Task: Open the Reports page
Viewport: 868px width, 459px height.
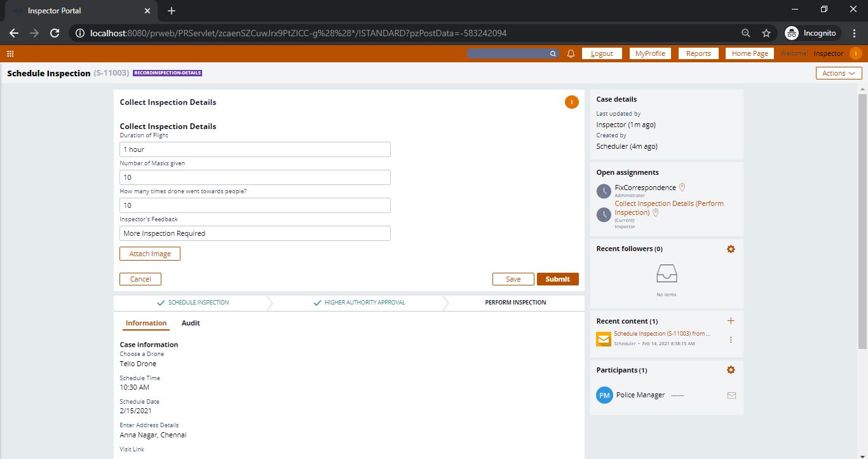Action: [698, 53]
